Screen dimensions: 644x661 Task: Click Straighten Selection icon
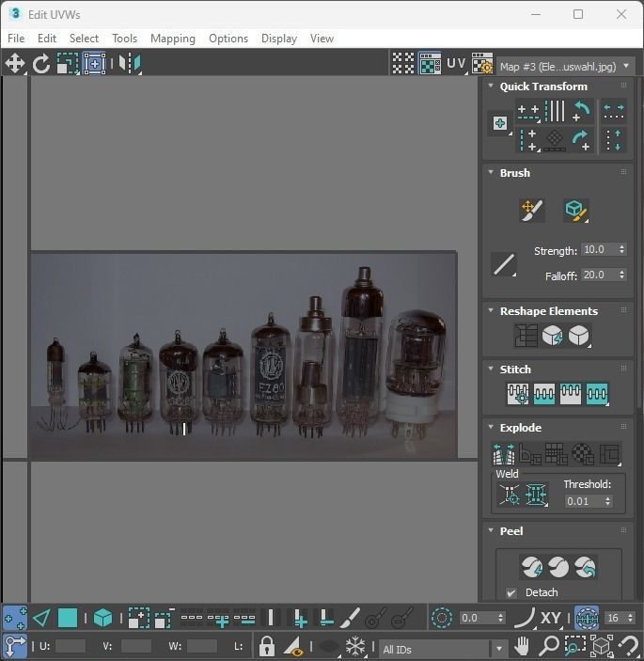tap(526, 336)
